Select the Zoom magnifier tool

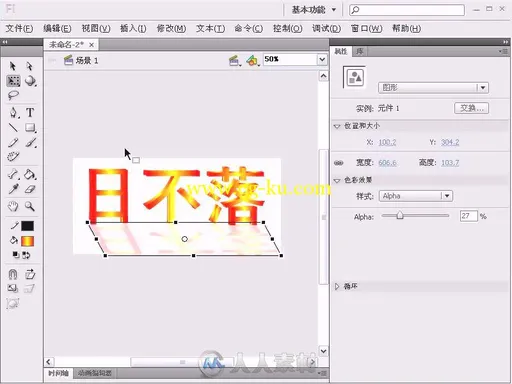pyautogui.click(x=30, y=206)
